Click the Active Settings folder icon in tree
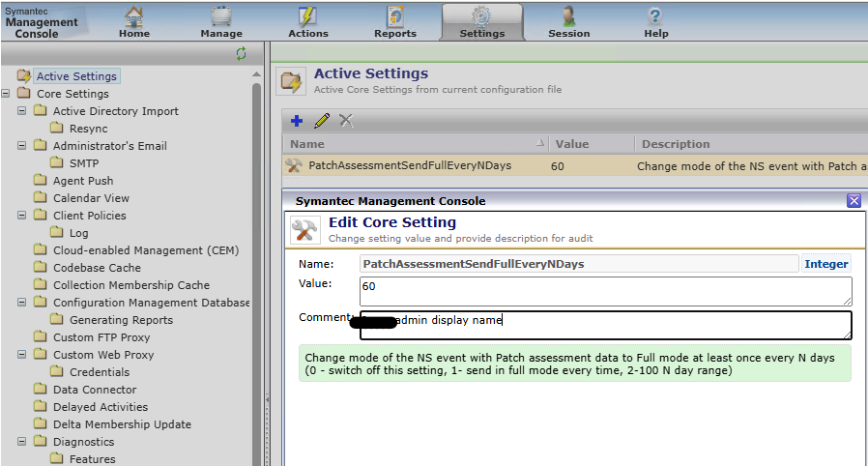 click(x=24, y=75)
